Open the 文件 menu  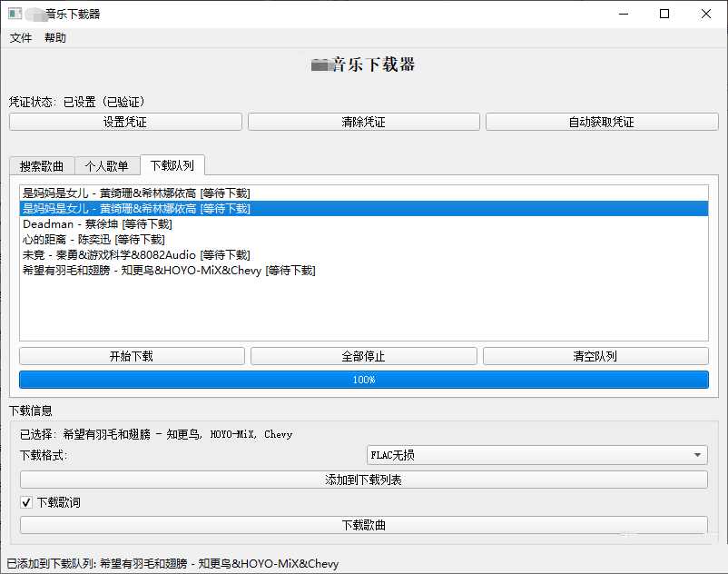click(x=21, y=38)
